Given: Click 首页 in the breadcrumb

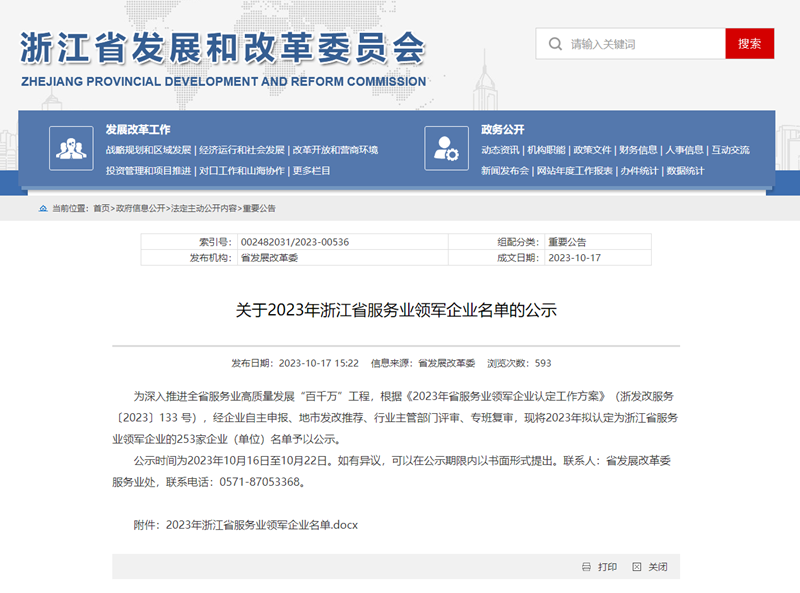Looking at the screenshot, I should (x=101, y=209).
